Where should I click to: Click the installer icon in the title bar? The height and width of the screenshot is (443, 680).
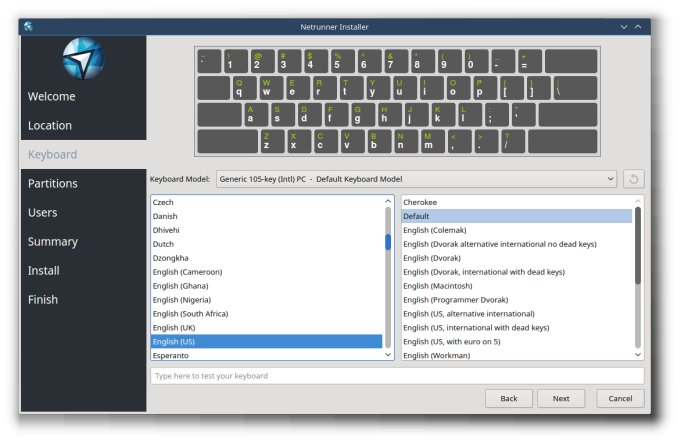pyautogui.click(x=29, y=26)
